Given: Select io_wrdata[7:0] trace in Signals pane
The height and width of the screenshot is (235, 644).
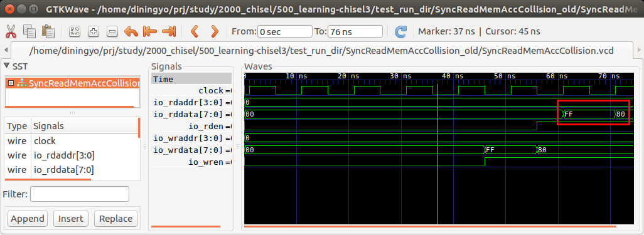Looking at the screenshot, I should coord(191,150).
